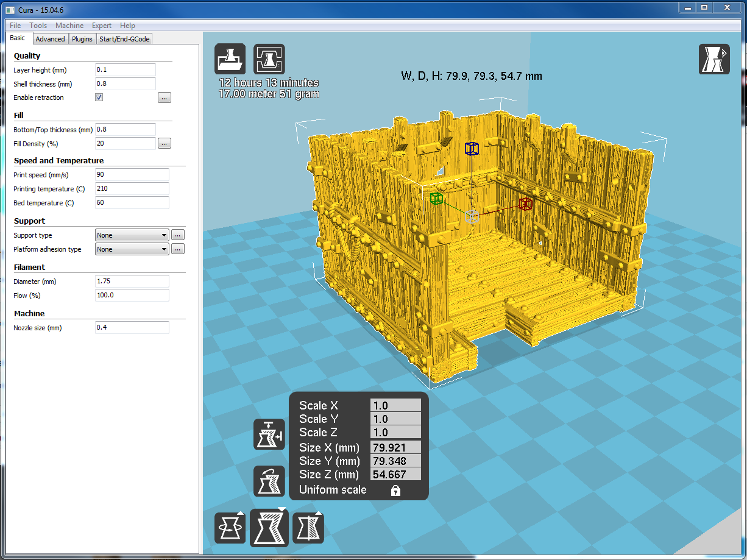Select the Scale tool icon
Screen dimensions: 747x560
click(269, 528)
